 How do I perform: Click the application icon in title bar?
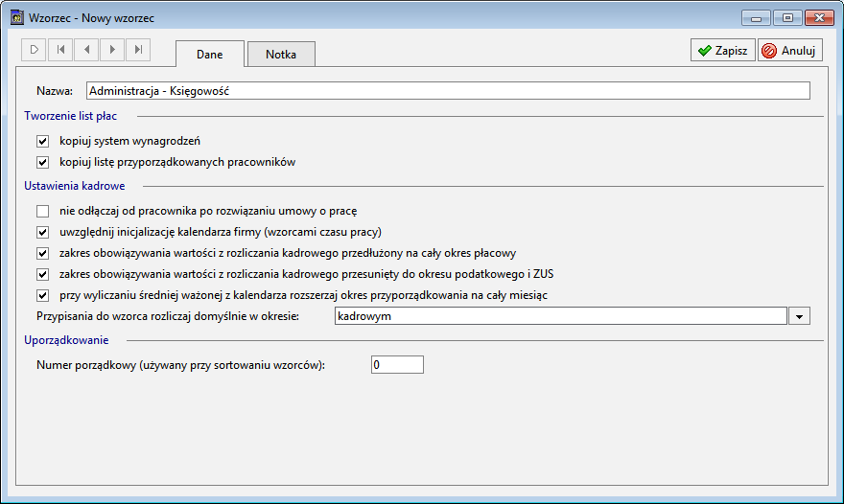pos(17,18)
